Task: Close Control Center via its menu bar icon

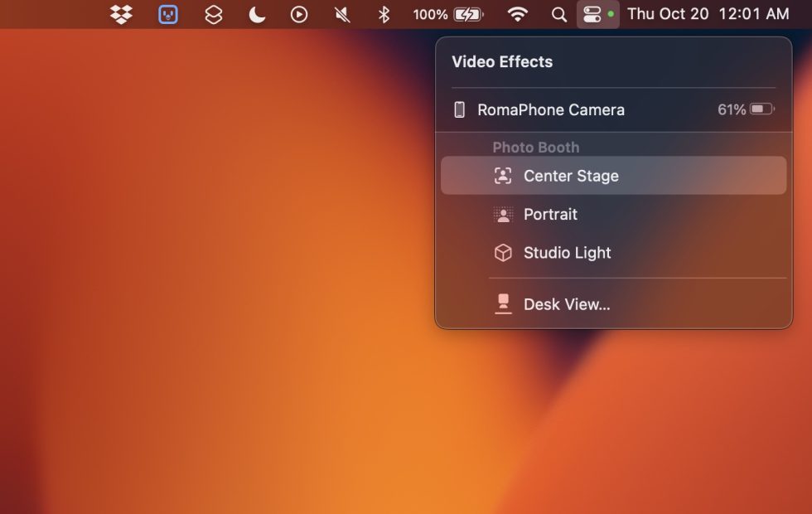Action: [592, 15]
